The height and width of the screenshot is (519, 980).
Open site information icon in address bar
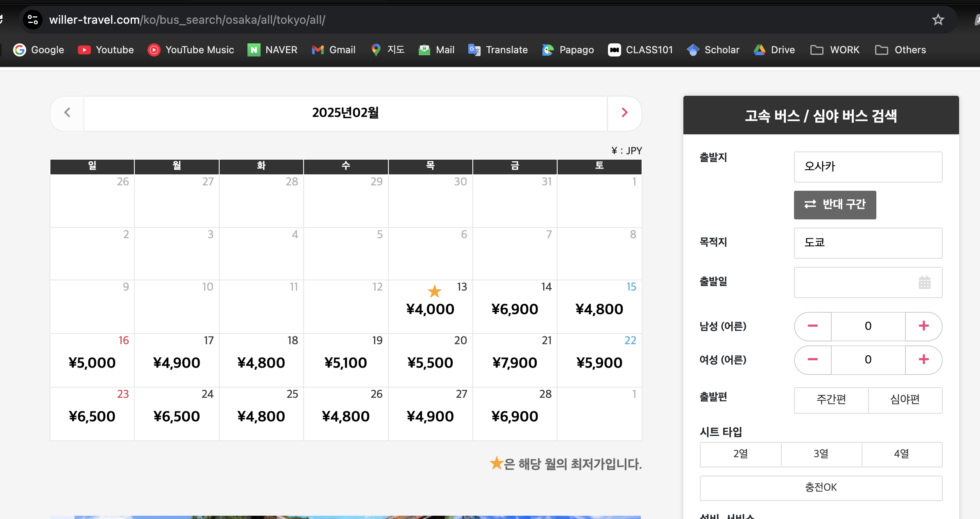coord(33,20)
